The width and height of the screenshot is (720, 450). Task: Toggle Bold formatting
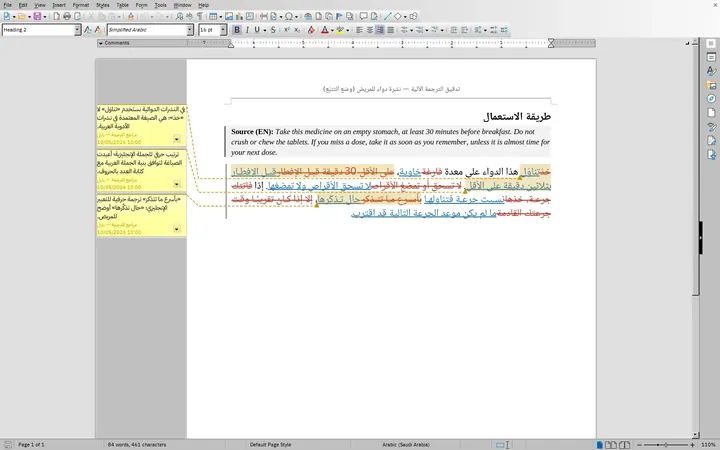pos(236,30)
